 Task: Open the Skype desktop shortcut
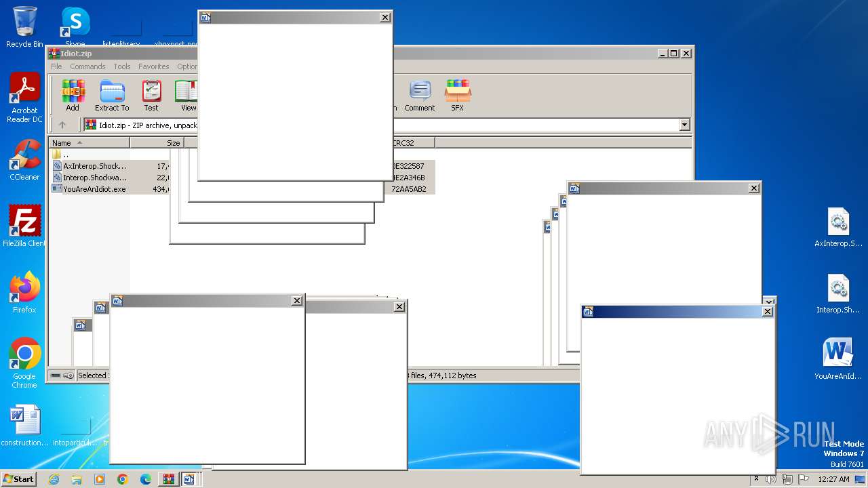pos(75,27)
